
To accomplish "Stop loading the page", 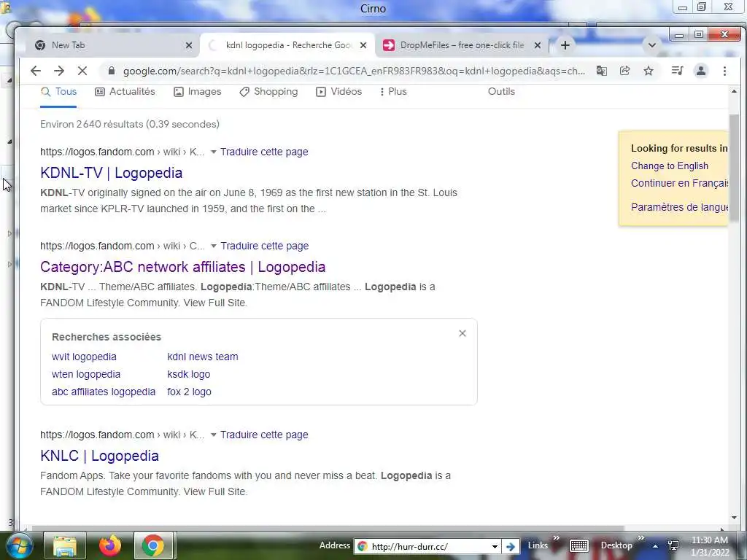I will (x=82, y=71).
